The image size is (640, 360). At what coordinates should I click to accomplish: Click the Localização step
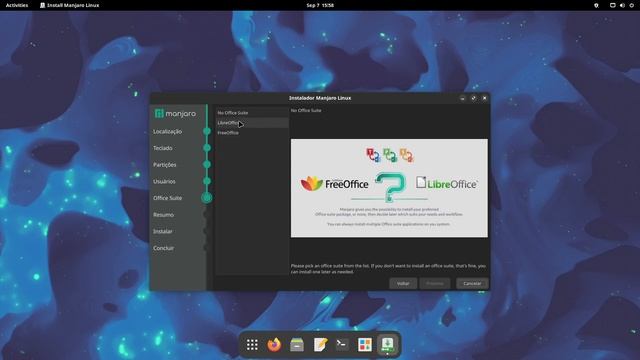click(x=167, y=131)
